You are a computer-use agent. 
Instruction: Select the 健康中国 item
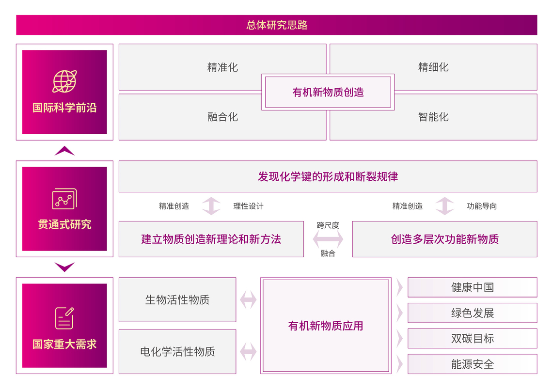tap(472, 287)
